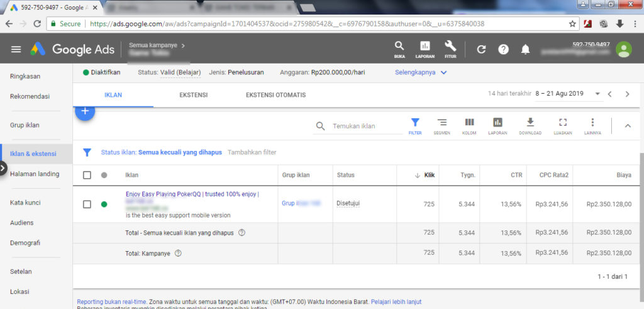Image resolution: width=644 pixels, height=309 pixels.
Task: Click the blue funnel icon in filter row
Action: point(87,152)
